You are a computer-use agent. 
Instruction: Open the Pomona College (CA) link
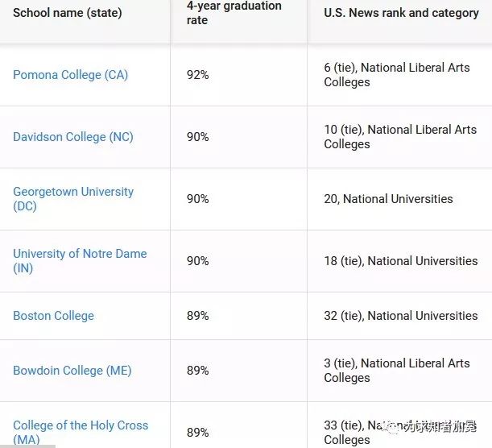point(70,75)
